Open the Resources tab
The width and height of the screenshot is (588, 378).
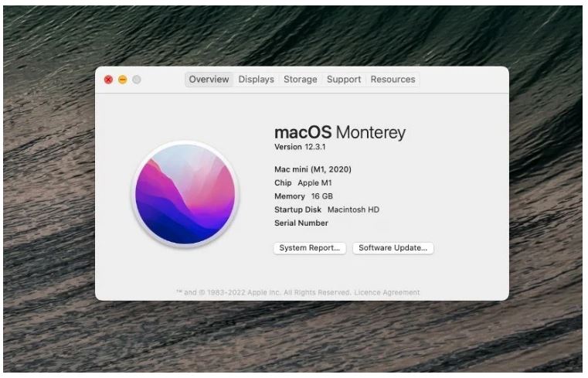pos(393,80)
